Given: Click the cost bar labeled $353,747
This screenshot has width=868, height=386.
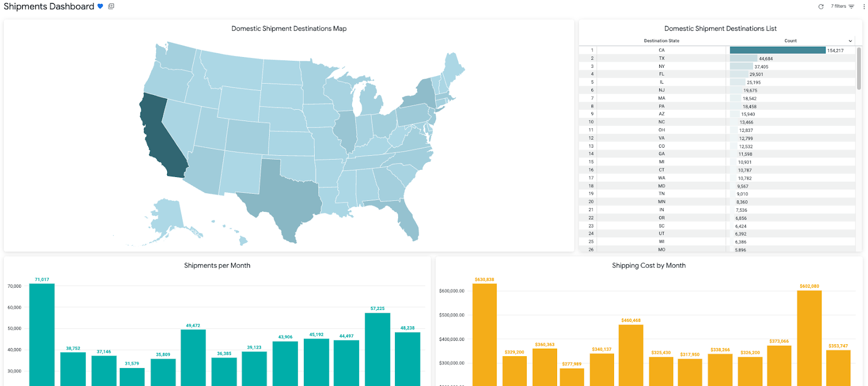Looking at the screenshot, I should click(x=838, y=368).
